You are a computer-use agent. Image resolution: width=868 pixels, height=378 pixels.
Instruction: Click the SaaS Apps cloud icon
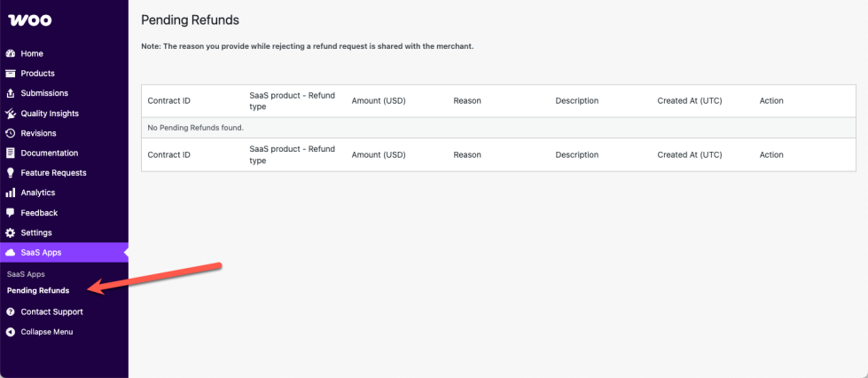11,253
